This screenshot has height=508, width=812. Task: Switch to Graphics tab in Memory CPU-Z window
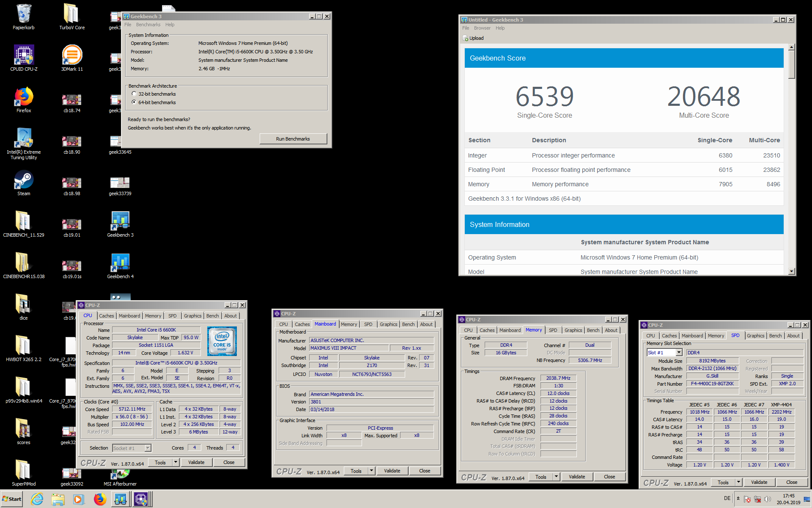pos(573,330)
